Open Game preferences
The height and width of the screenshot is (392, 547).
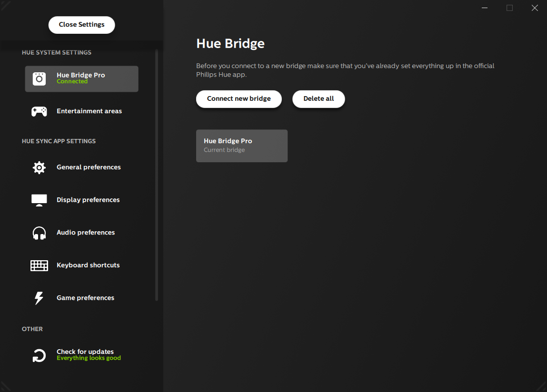[81, 298]
